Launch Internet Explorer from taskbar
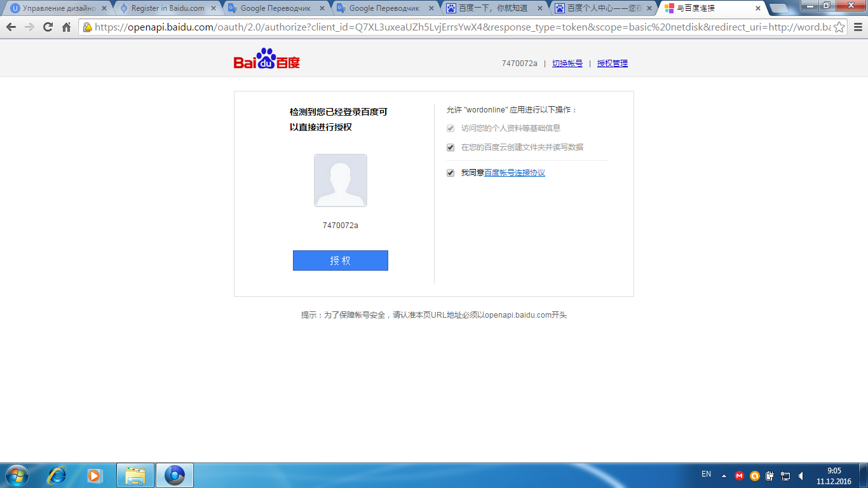The image size is (868, 488). coord(58,475)
